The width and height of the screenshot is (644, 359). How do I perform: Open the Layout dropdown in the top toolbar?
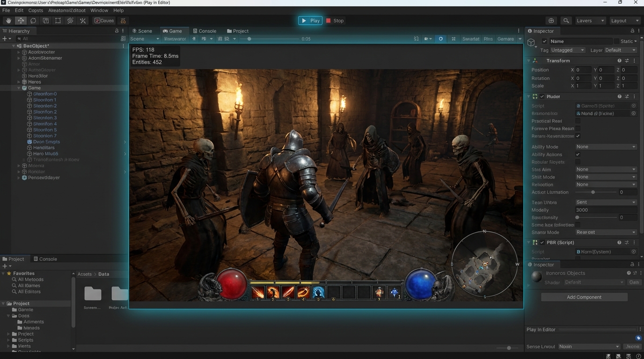625,21
